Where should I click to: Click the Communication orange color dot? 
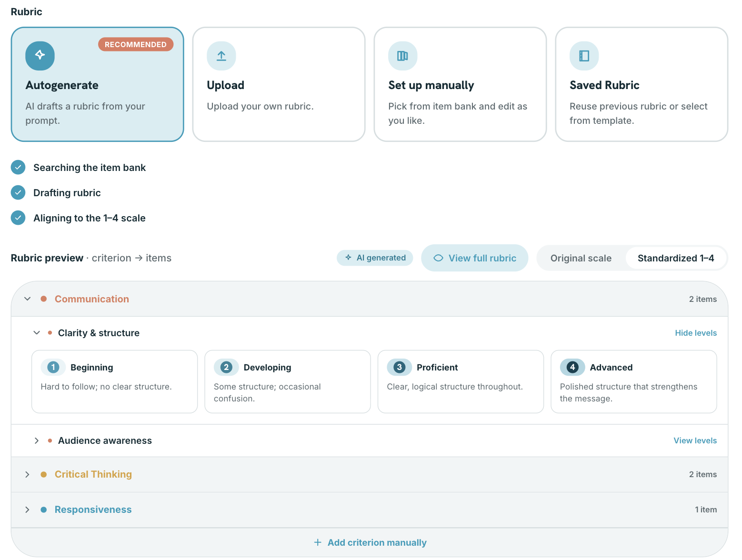[x=44, y=299]
